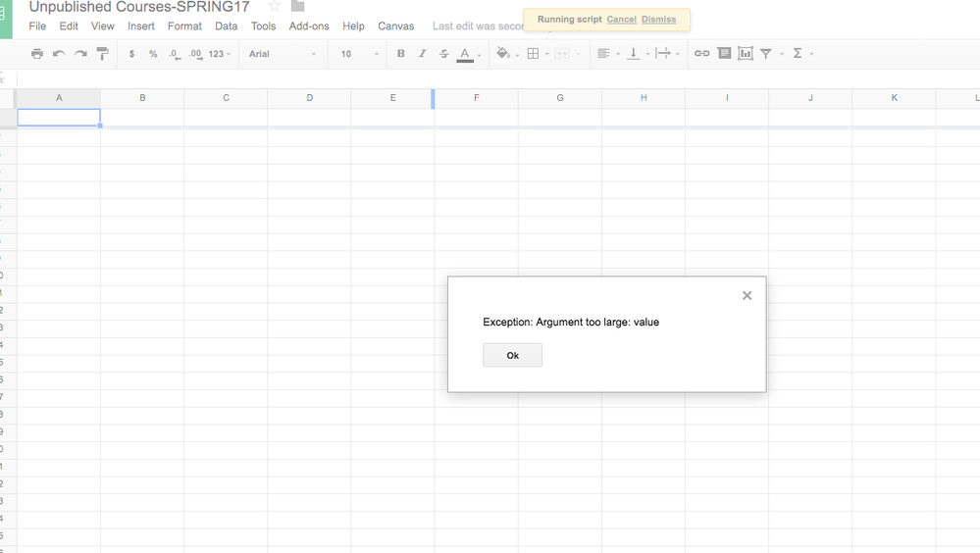Viewport: 980px width, 553px height.
Task: Open the Canvas menu
Action: [395, 26]
